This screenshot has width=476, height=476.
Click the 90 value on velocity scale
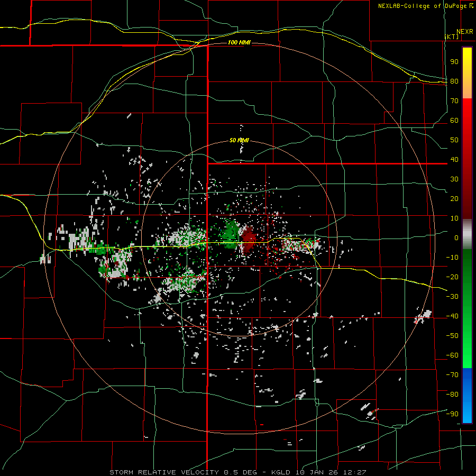454,62
